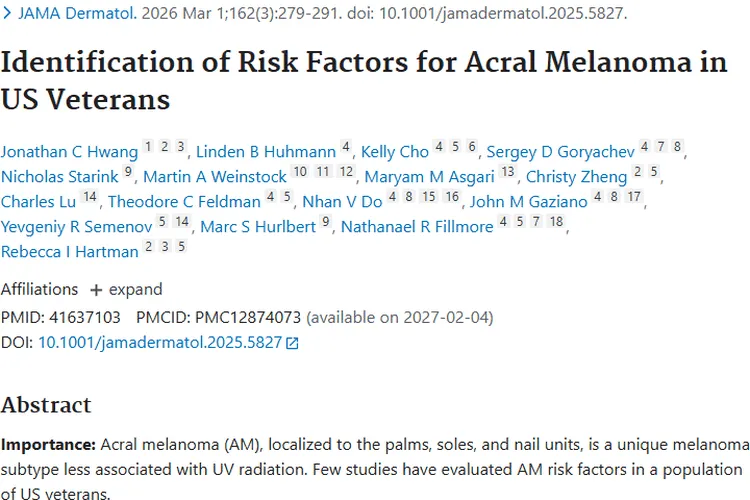Expand the Affiliations section
Screen dimensions: 750x500
(x=126, y=289)
